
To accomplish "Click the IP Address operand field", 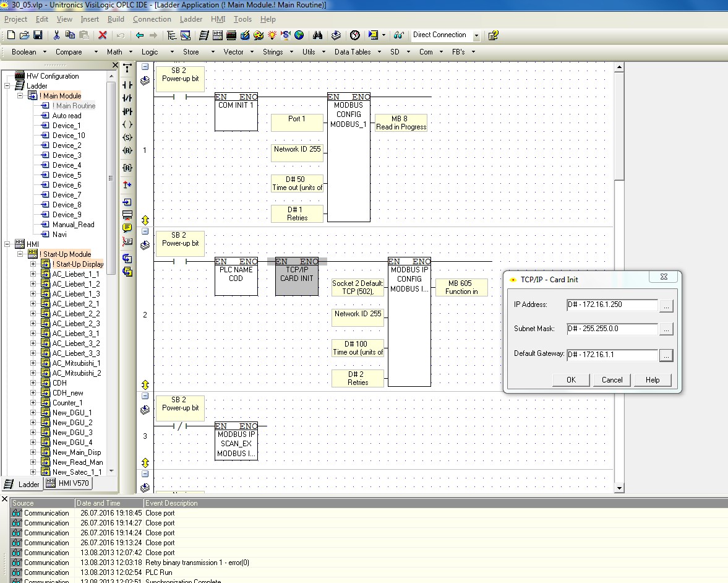I will pyautogui.click(x=612, y=305).
